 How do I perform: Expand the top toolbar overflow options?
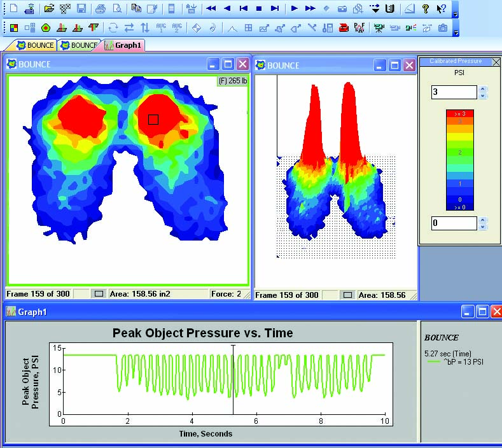(456, 11)
